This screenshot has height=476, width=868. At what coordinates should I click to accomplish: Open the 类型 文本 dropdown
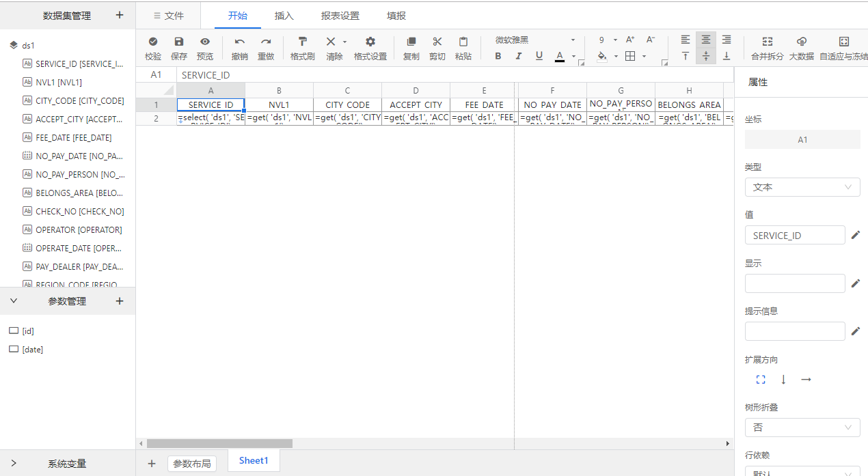point(802,187)
